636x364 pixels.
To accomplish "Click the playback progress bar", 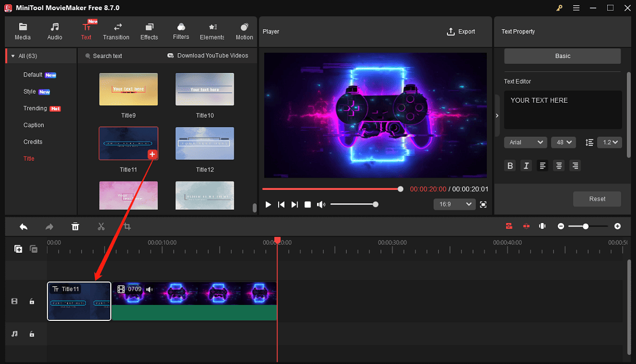I will (332, 189).
